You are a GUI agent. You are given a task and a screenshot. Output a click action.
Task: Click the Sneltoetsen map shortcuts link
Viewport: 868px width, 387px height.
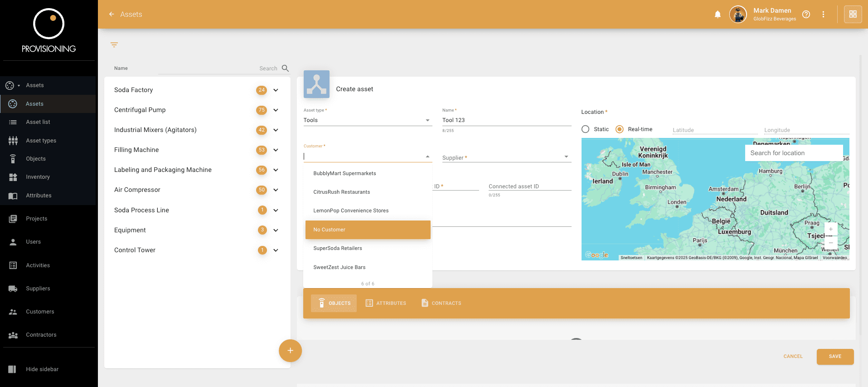(x=631, y=258)
